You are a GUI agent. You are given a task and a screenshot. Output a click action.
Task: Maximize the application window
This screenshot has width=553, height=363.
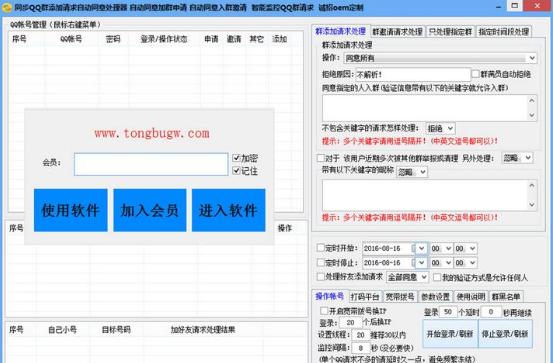pos(515,5)
